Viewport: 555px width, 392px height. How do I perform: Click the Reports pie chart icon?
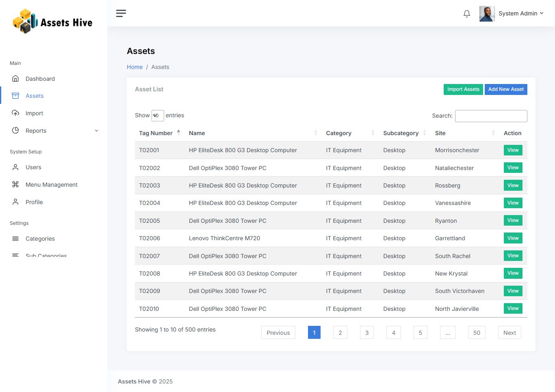[x=15, y=131]
